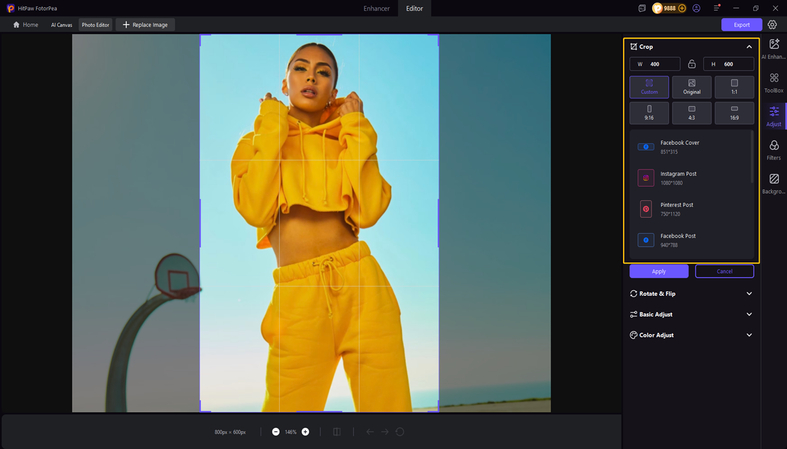Click the window icon beside the coin balance
This screenshot has width=787, height=449.
642,8
